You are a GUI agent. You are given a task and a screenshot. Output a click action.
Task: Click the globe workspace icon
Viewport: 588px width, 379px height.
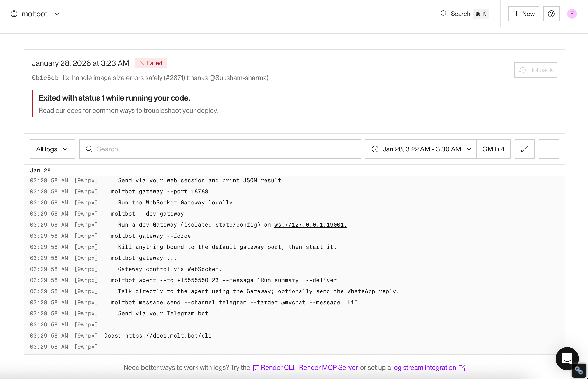click(14, 14)
